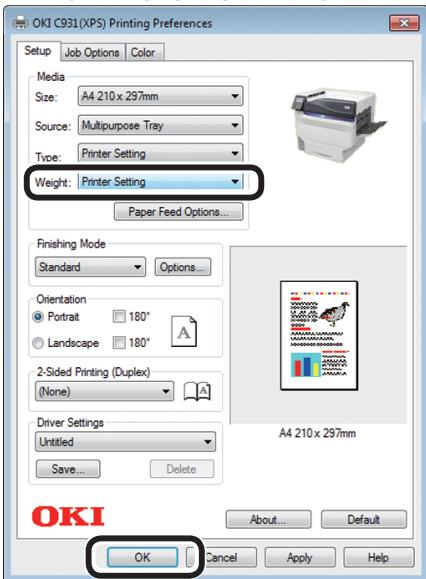Image resolution: width=426 pixels, height=579 pixels.
Task: Click the About button
Action: pyautogui.click(x=268, y=520)
